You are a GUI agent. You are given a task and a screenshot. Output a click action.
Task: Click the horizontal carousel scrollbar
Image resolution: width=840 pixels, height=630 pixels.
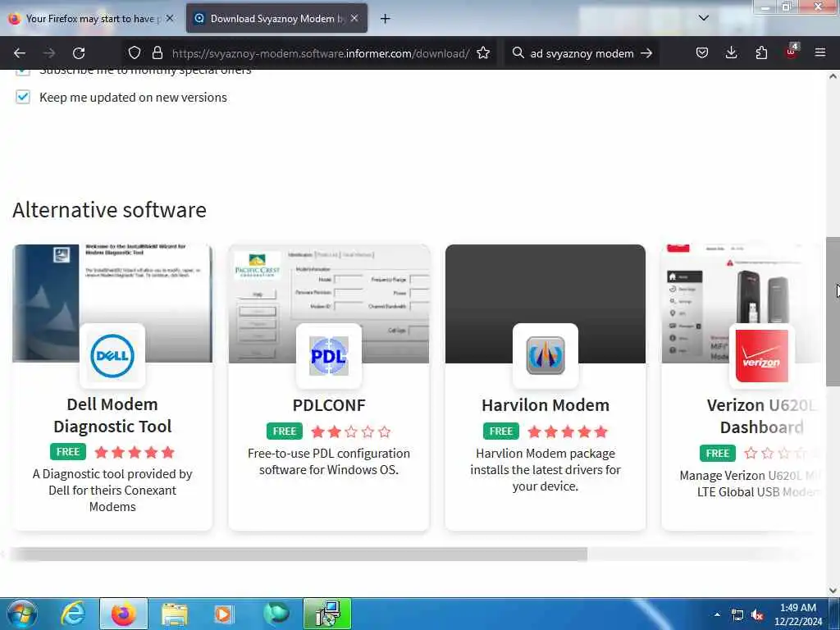[299, 554]
